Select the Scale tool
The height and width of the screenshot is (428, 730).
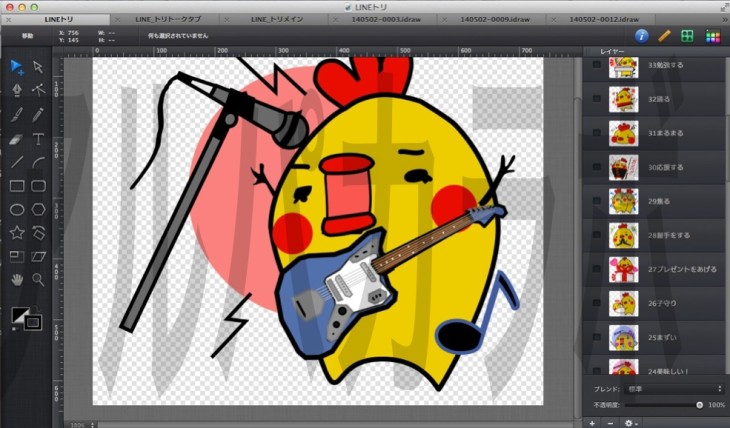click(x=17, y=256)
